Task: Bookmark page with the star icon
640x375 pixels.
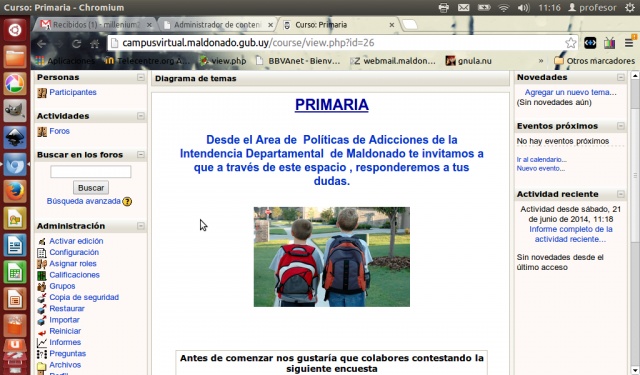Action: point(570,43)
